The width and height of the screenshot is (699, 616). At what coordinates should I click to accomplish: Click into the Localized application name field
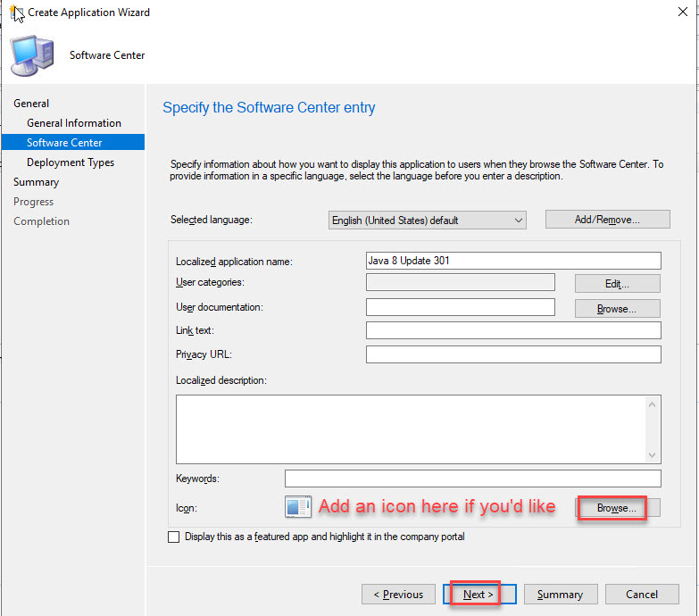[x=513, y=261]
